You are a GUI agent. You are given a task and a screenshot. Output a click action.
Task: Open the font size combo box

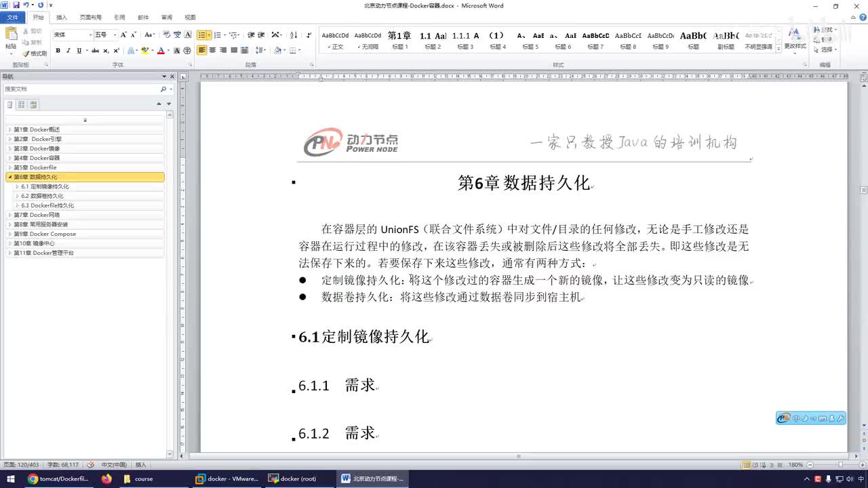click(x=105, y=35)
